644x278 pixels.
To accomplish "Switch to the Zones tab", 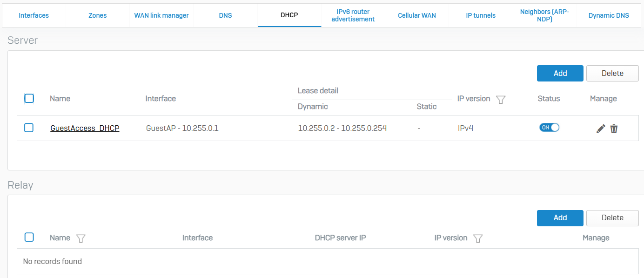I will (97, 15).
